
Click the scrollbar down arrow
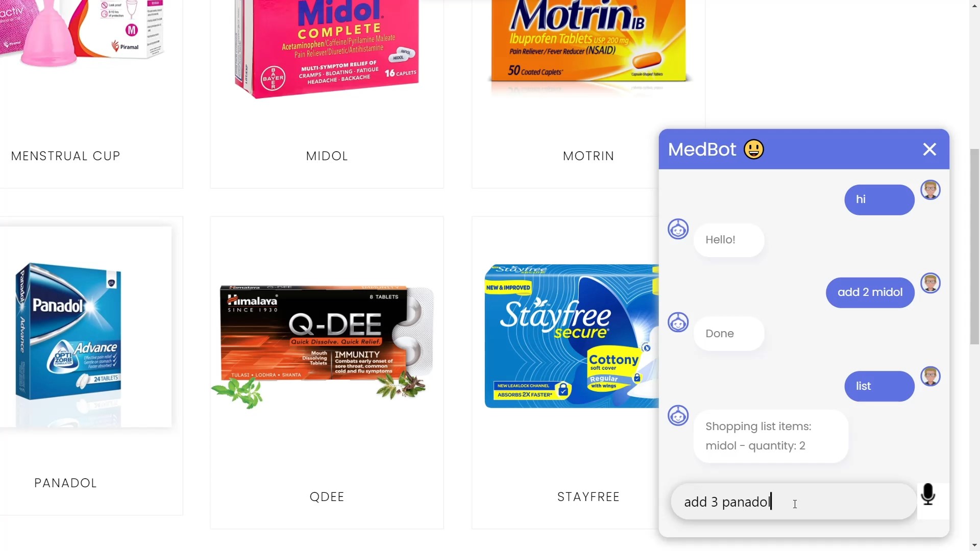coord(974,545)
